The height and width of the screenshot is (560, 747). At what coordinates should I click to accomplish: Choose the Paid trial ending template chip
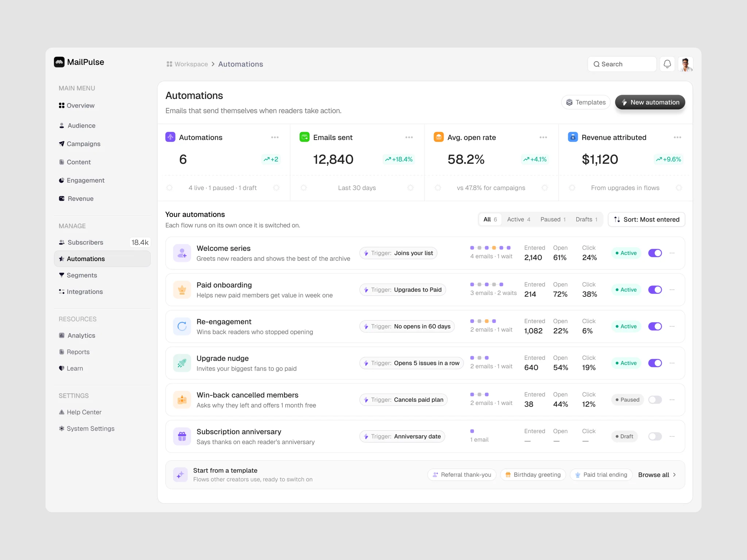[601, 475]
